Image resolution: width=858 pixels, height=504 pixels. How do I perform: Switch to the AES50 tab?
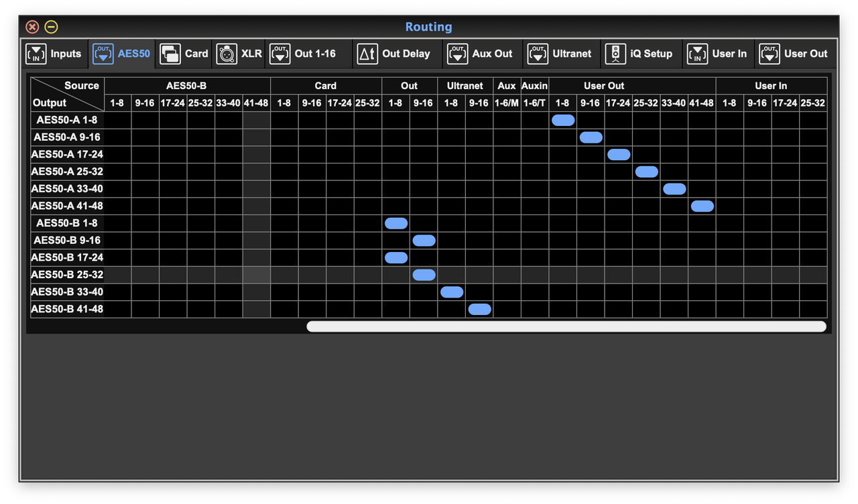point(121,54)
